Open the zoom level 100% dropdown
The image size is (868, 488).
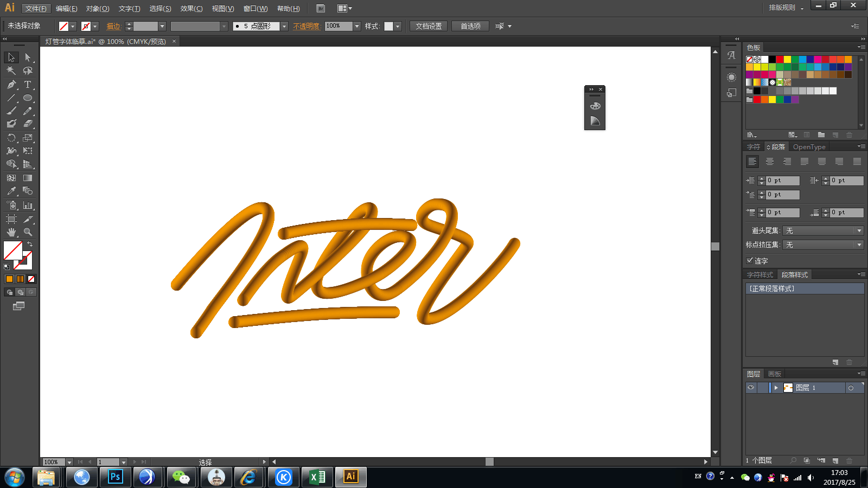click(x=69, y=462)
